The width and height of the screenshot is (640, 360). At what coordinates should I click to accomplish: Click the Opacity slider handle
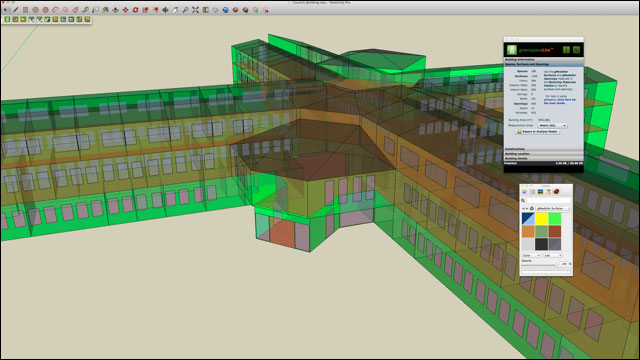[556, 265]
